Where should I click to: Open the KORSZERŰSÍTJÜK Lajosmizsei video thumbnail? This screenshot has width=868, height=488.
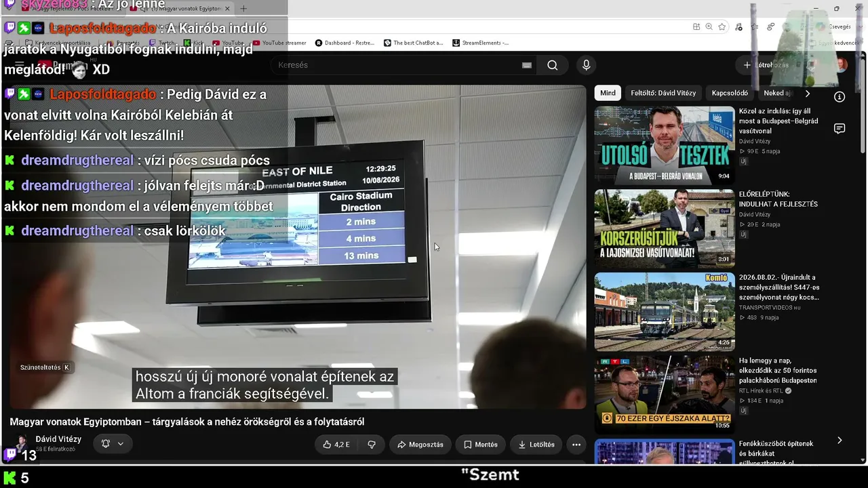click(x=665, y=228)
